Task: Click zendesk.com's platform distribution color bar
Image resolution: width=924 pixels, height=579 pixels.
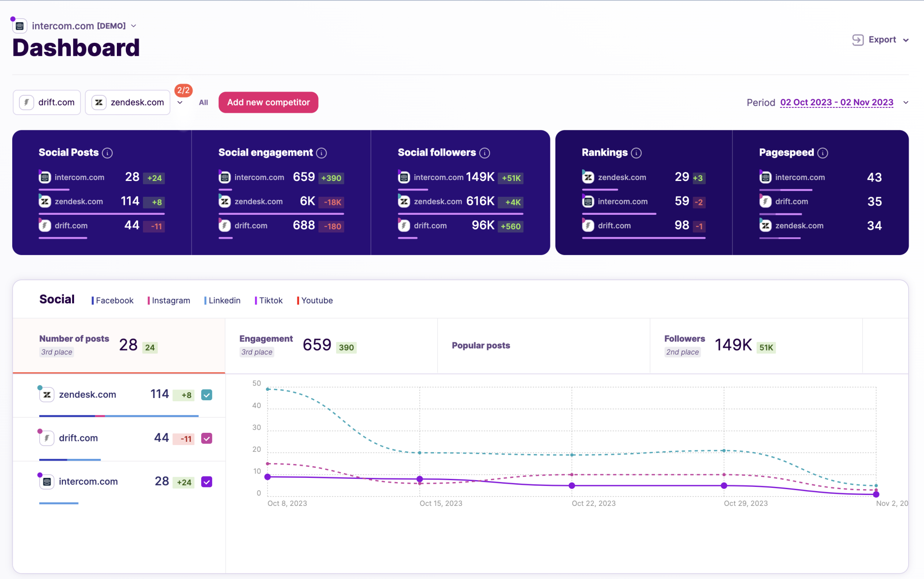Action: [x=119, y=416]
